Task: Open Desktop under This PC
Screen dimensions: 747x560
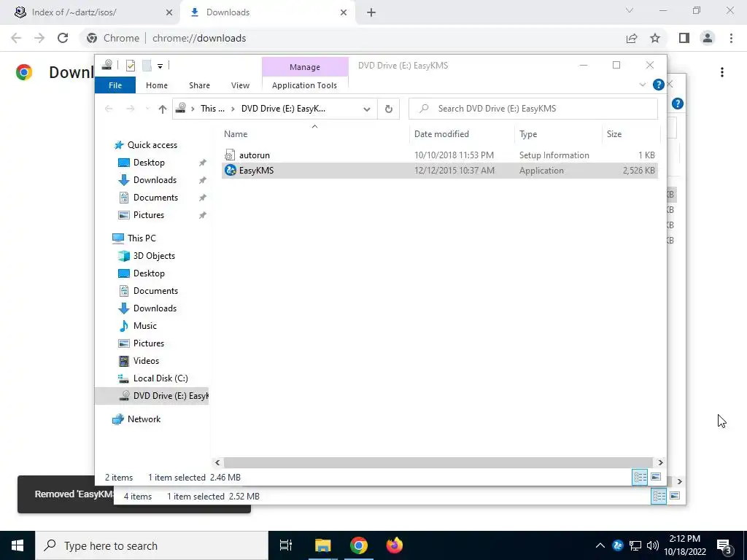Action: pyautogui.click(x=149, y=273)
